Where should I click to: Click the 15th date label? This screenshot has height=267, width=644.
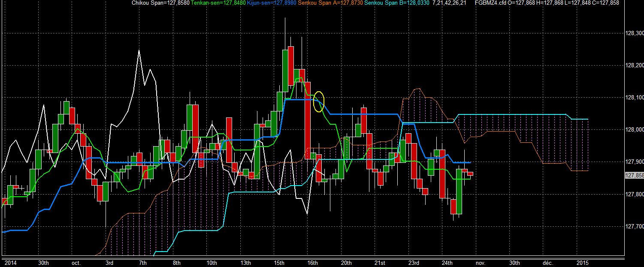278,263
